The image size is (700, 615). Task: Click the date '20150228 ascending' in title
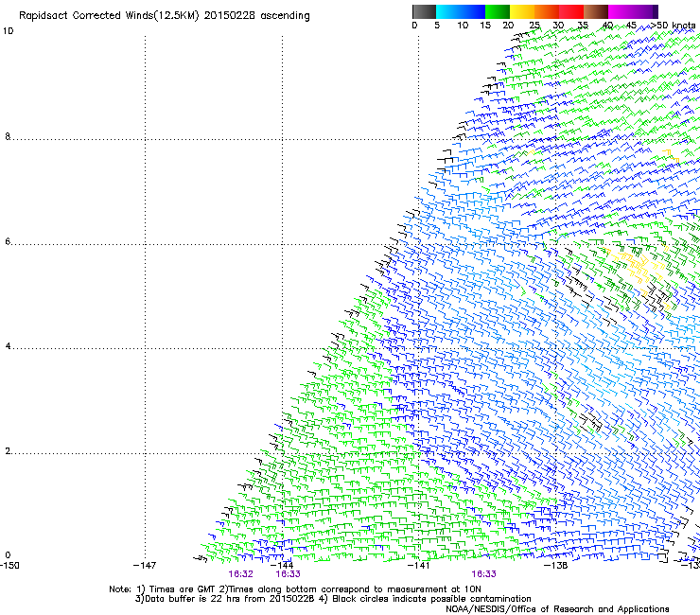coord(256,16)
